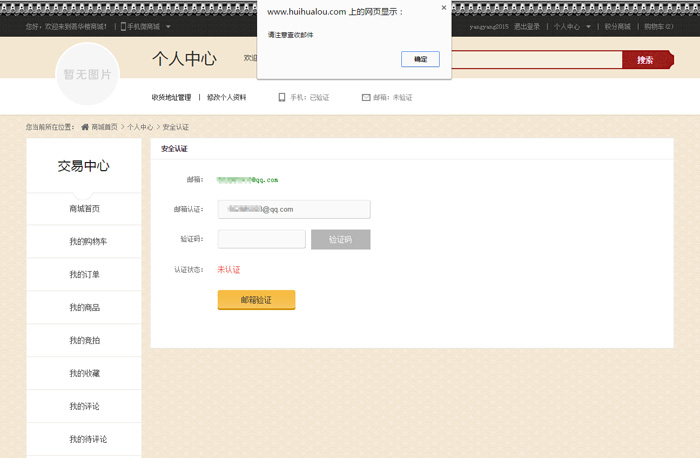Click the email envelope unverified status icon

[x=366, y=98]
